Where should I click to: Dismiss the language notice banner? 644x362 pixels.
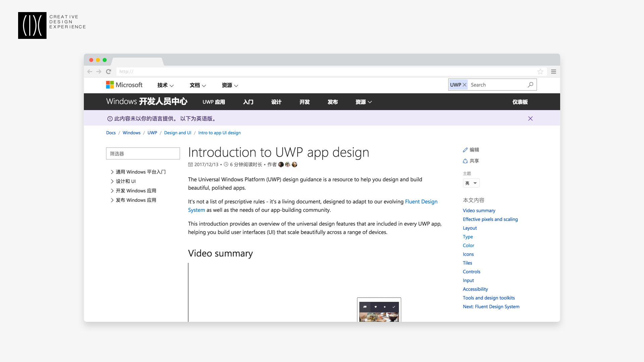530,119
